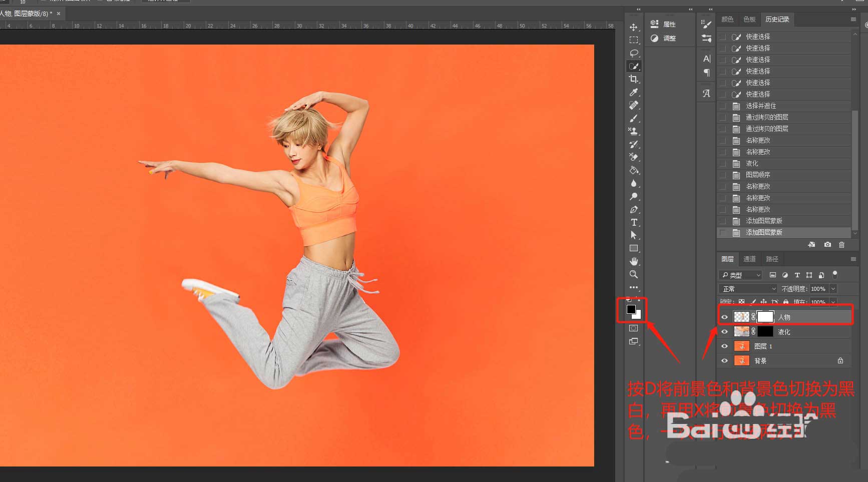Click the adjustment layer filter icon
This screenshot has width=868, height=482.
(x=785, y=275)
